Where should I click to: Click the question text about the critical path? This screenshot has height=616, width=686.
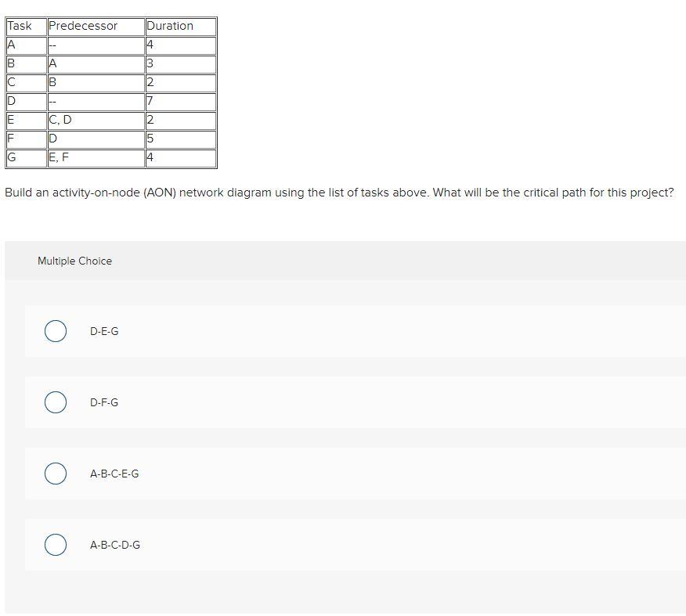click(x=340, y=193)
